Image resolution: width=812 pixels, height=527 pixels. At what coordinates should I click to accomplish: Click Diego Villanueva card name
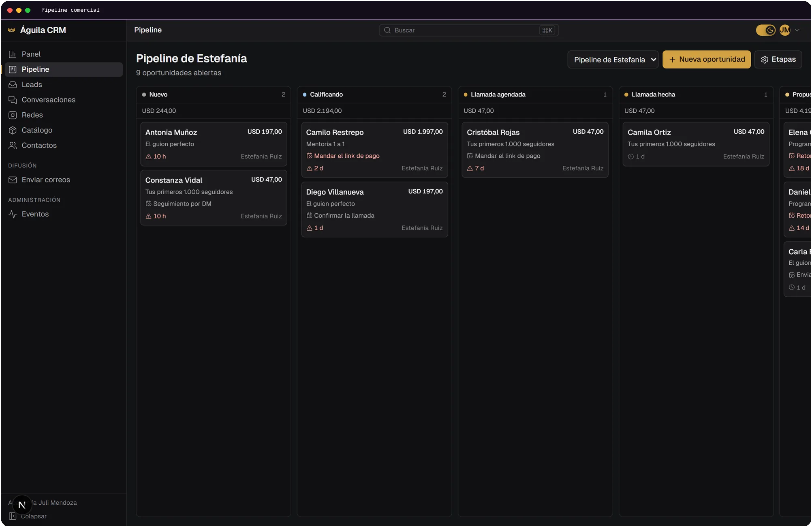pyautogui.click(x=335, y=192)
